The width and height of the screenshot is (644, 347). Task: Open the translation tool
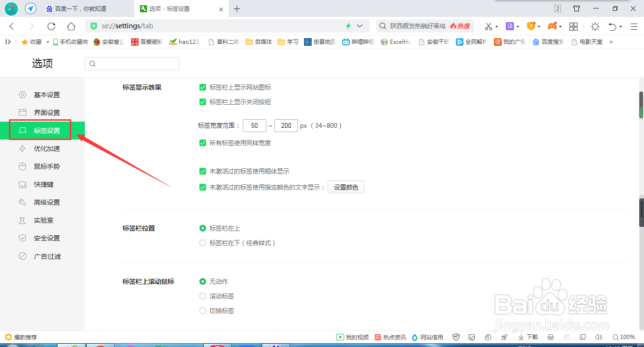coord(510,26)
